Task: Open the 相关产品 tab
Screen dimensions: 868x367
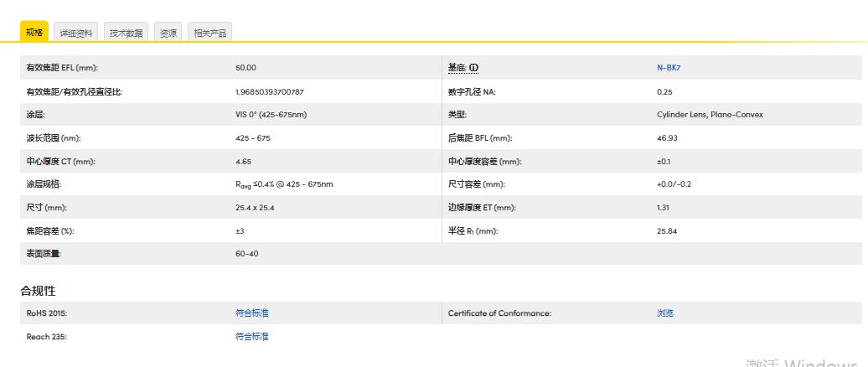Action: [209, 34]
